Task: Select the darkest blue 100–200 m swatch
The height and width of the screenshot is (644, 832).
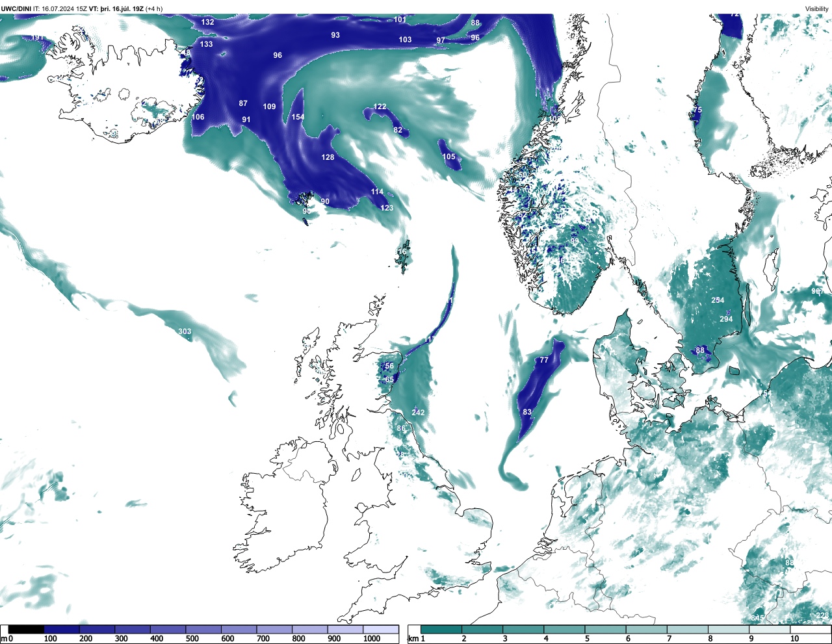Action: 62,629
